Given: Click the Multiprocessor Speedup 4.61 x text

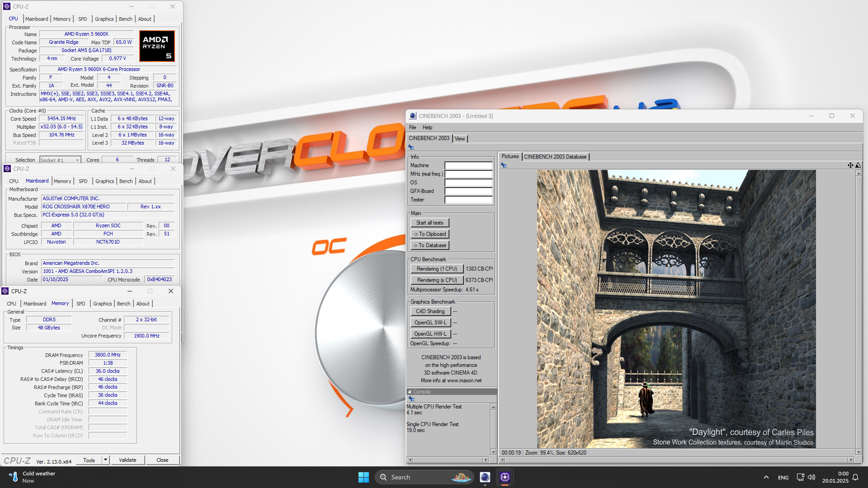Looking at the screenshot, I should pos(444,290).
